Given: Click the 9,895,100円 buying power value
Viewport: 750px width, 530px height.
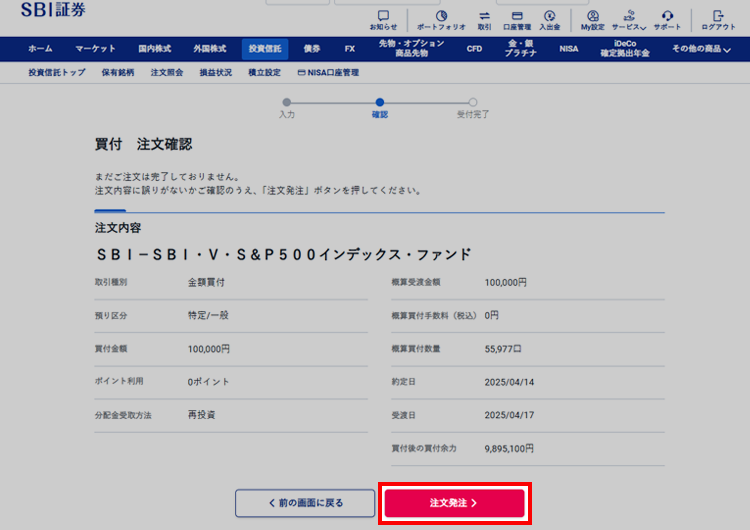Looking at the screenshot, I should [x=509, y=448].
